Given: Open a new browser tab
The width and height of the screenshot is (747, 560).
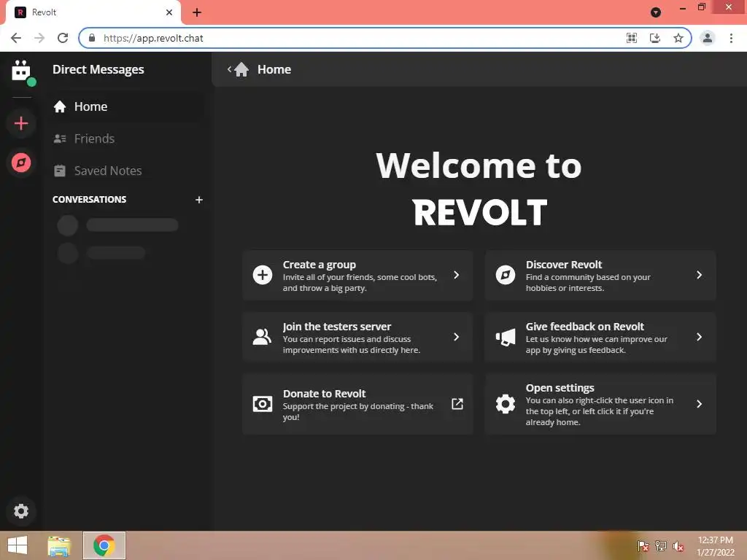Looking at the screenshot, I should pyautogui.click(x=197, y=12).
